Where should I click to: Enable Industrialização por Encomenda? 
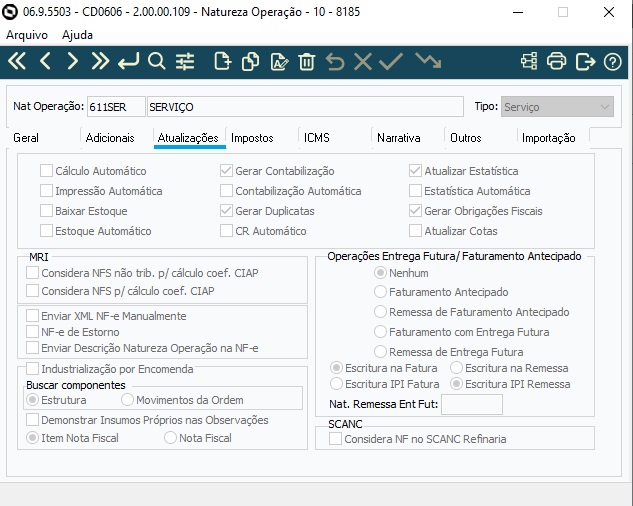[32, 369]
